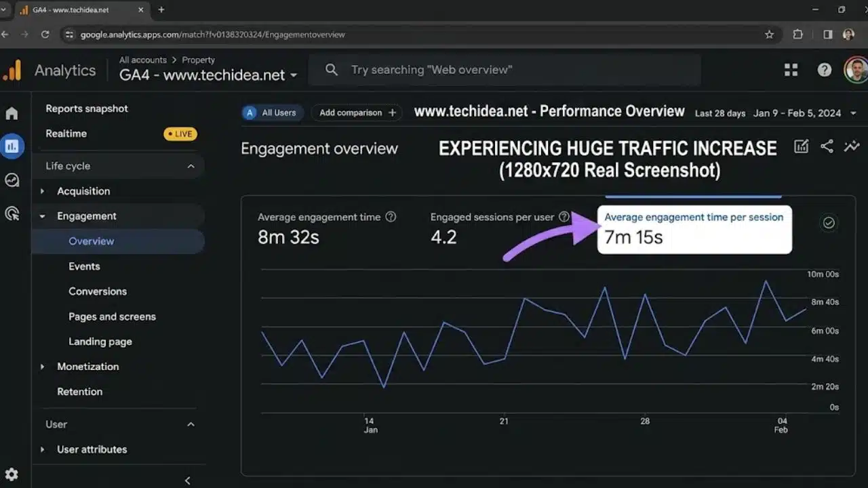Viewport: 868px width, 488px height.
Task: Open the GA4 property selector dropdown
Action: coord(208,75)
